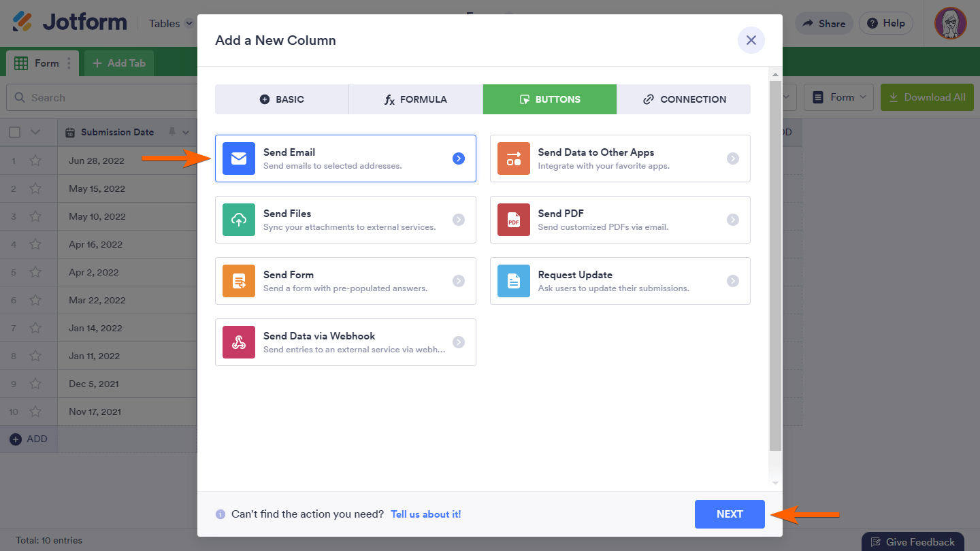Image resolution: width=980 pixels, height=551 pixels.
Task: Star the Jun 28, 2022 submission
Action: [x=36, y=161]
